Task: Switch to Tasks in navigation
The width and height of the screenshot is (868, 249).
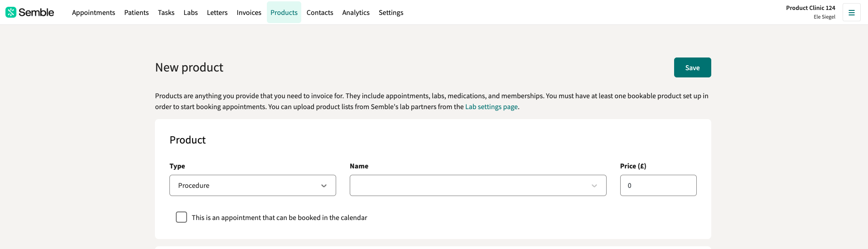Action: (x=166, y=12)
